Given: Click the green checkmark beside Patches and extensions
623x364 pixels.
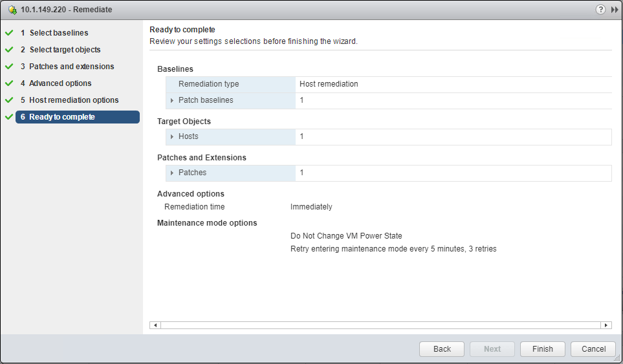Looking at the screenshot, I should pyautogui.click(x=9, y=67).
